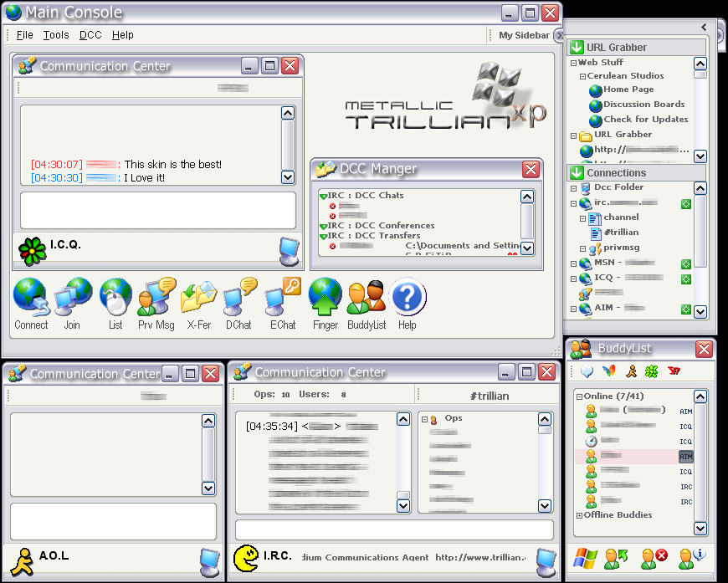Screen dimensions: 728x583
Task: Open the channel List icon
Action: (x=115, y=297)
